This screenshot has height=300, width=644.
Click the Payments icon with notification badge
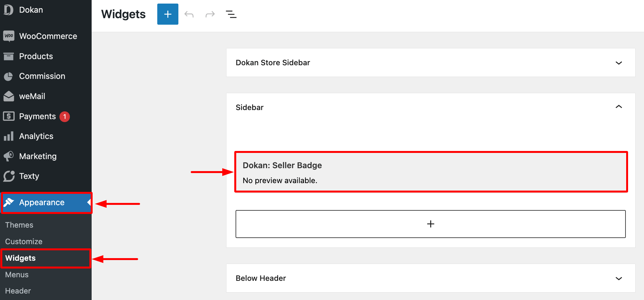tap(9, 116)
